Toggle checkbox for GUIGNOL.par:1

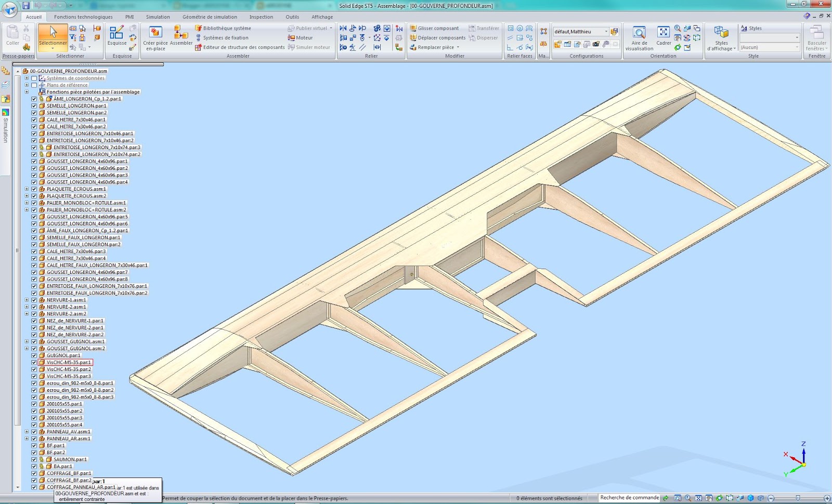[x=34, y=355]
